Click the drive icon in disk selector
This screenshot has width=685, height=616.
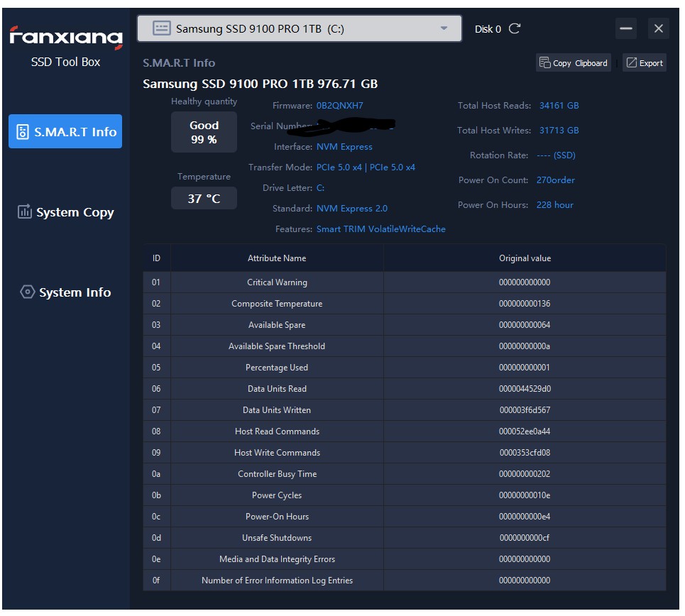162,28
